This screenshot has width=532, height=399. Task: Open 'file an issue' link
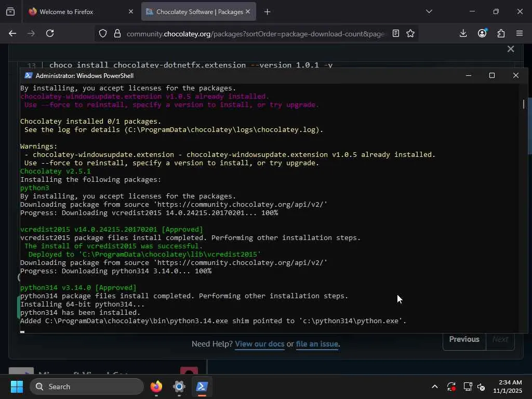[317, 344]
